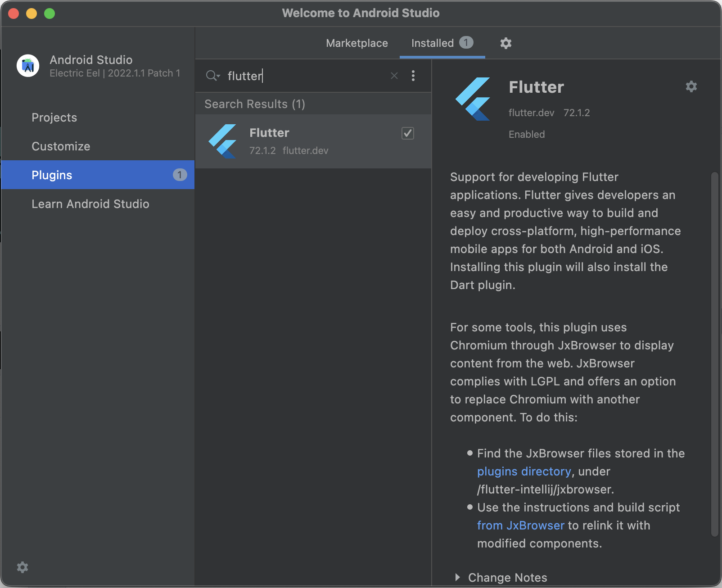Screen dimensions: 722x588
Task: Open Learn Android Studio
Action: click(x=98, y=204)
